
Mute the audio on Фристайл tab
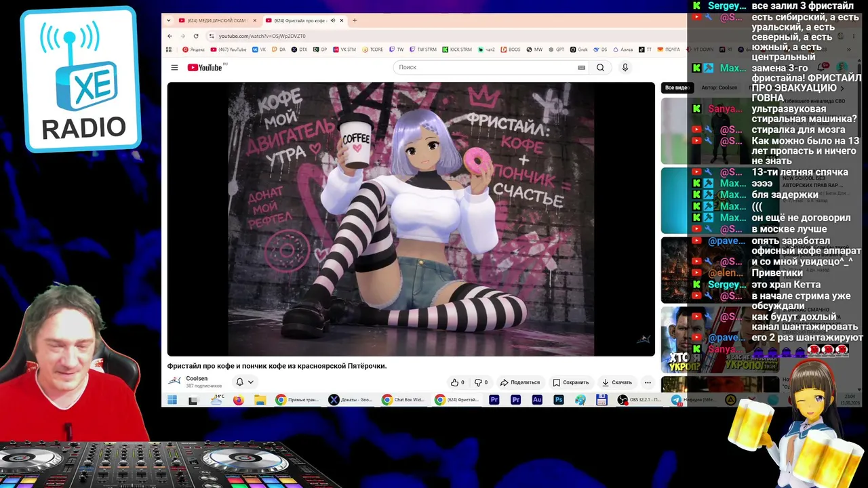click(332, 20)
